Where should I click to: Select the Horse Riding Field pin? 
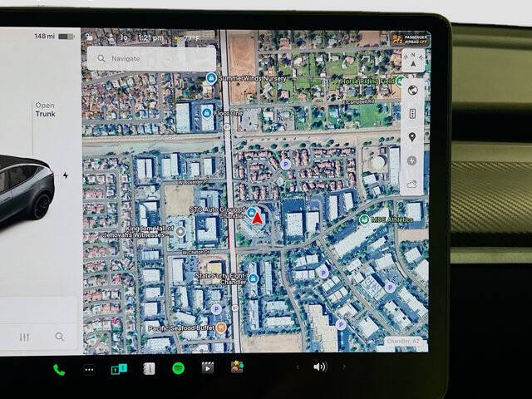401,81
